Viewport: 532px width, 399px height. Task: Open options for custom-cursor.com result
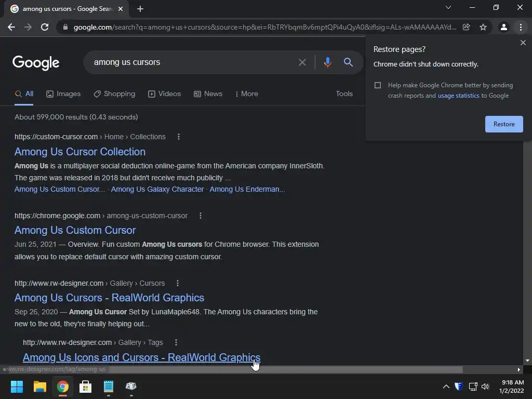pos(179,137)
